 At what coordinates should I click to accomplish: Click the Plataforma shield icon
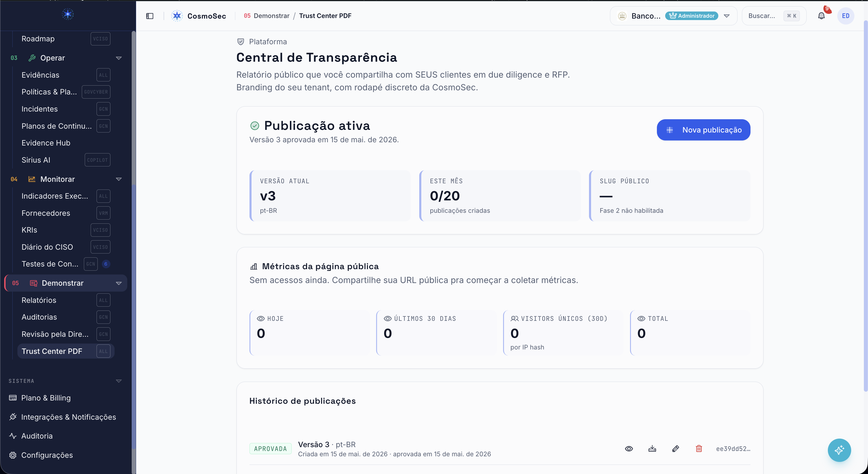coord(241,42)
